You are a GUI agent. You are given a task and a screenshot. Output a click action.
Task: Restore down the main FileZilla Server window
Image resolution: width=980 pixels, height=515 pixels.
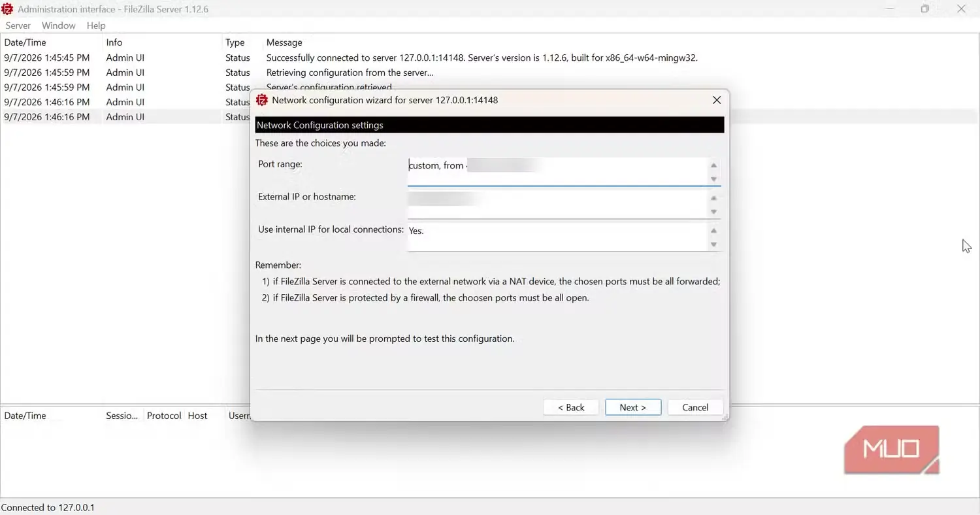(925, 9)
